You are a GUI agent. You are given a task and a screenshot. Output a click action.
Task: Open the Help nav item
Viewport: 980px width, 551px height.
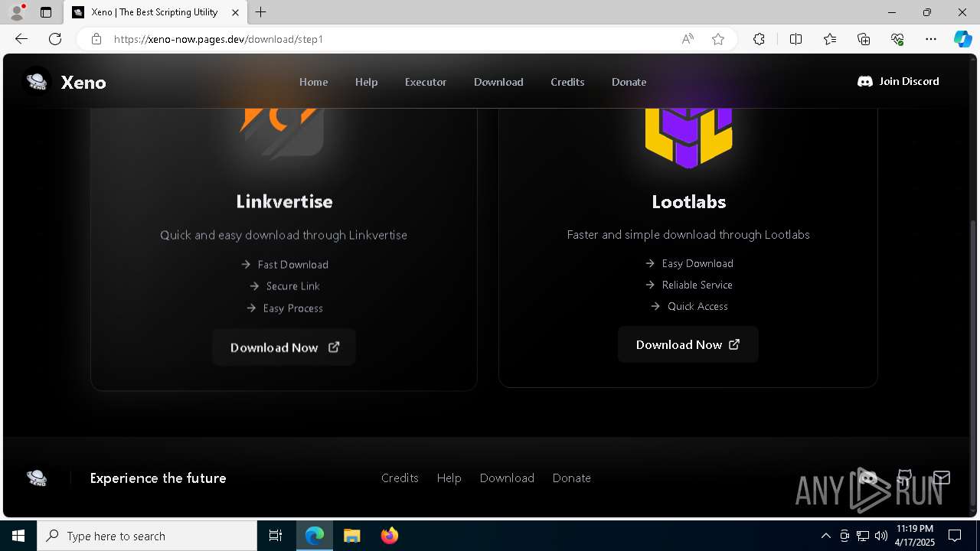(x=366, y=82)
